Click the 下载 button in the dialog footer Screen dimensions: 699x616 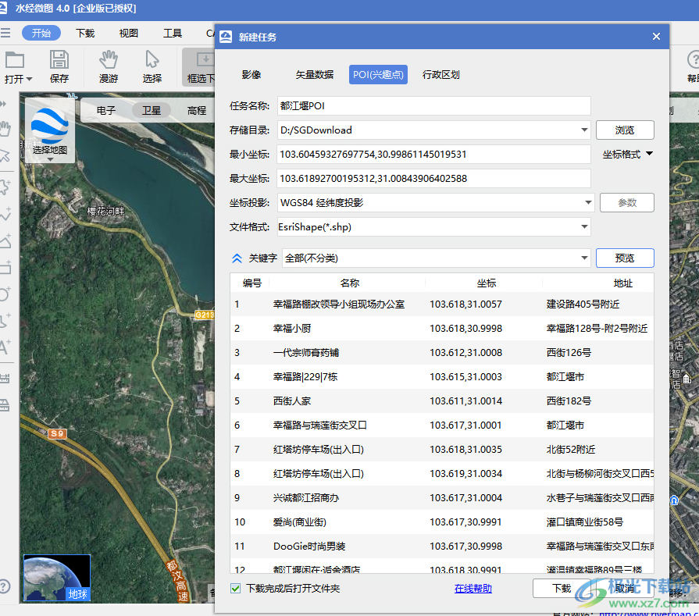[x=562, y=589]
